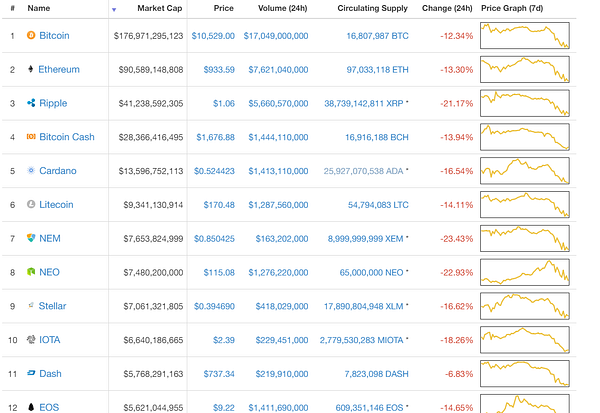Sort by Volume (24h) column header
This screenshot has height=413, width=600.
click(282, 8)
